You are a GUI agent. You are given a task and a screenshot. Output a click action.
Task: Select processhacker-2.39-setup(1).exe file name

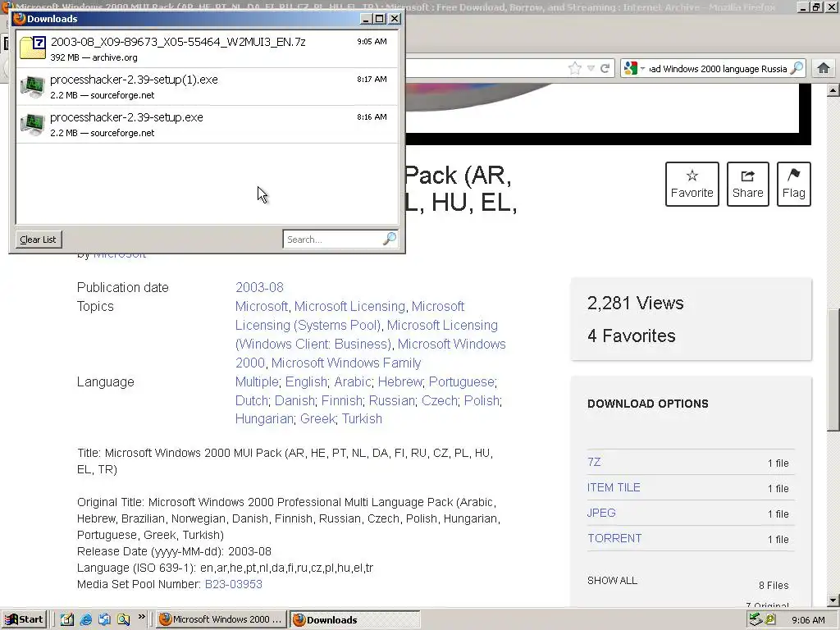[x=134, y=80]
